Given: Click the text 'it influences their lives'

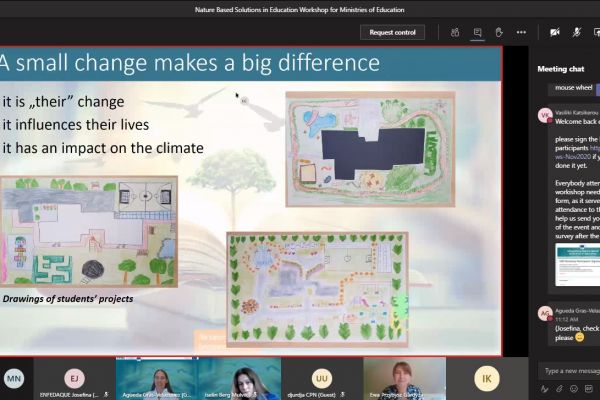Looking at the screenshot, I should point(76,125).
